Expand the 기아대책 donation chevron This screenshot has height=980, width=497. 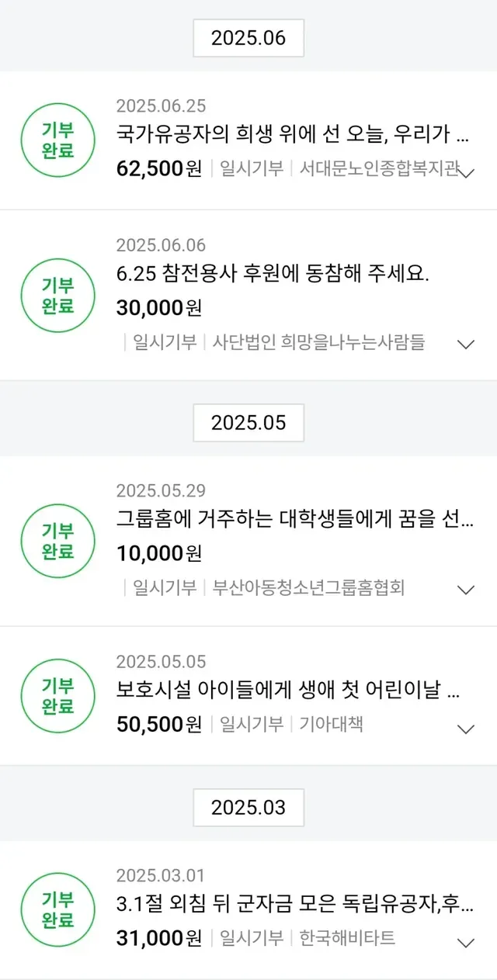466,729
